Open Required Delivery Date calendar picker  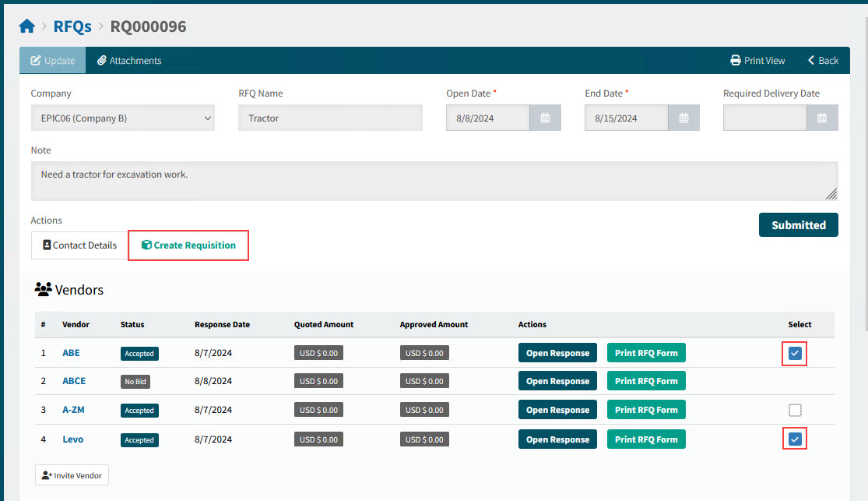822,118
